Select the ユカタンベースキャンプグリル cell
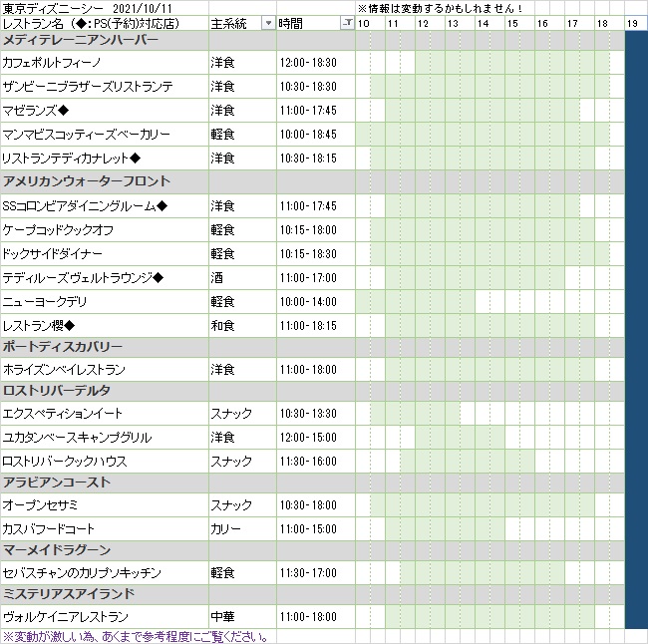 tap(105, 438)
